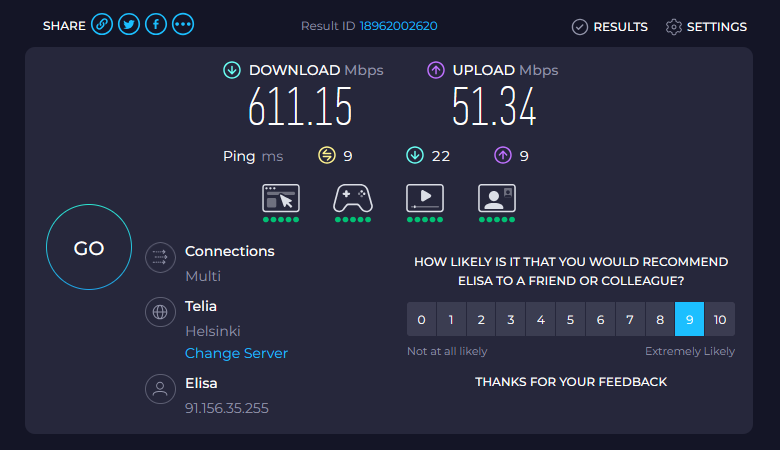Open the SETTINGS page
Viewport: 780px width, 450px height.
point(706,27)
